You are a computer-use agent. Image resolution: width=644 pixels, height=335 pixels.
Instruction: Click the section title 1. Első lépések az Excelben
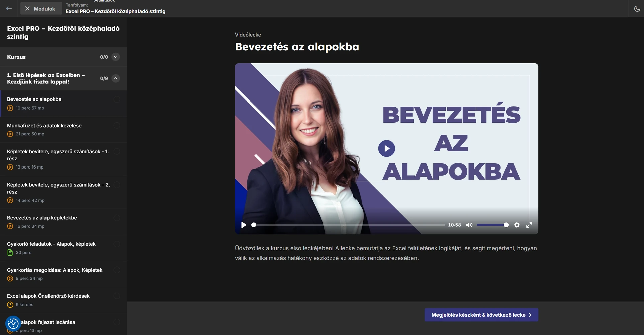46,78
